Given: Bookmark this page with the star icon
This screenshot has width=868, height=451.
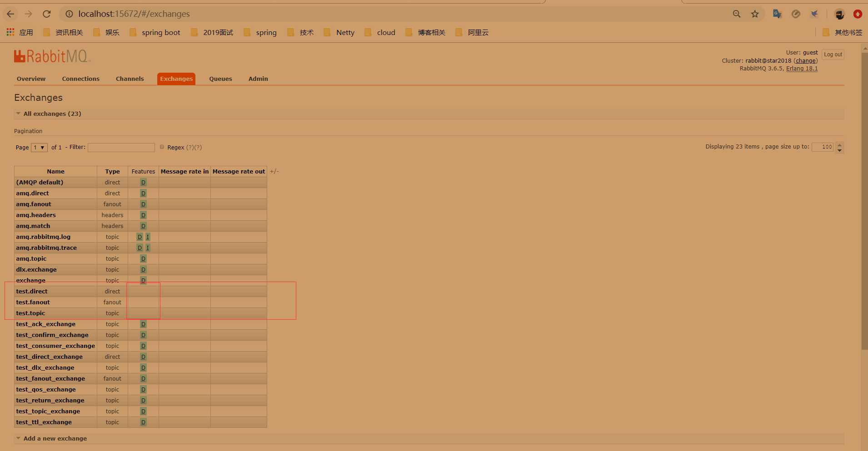Looking at the screenshot, I should pyautogui.click(x=755, y=14).
